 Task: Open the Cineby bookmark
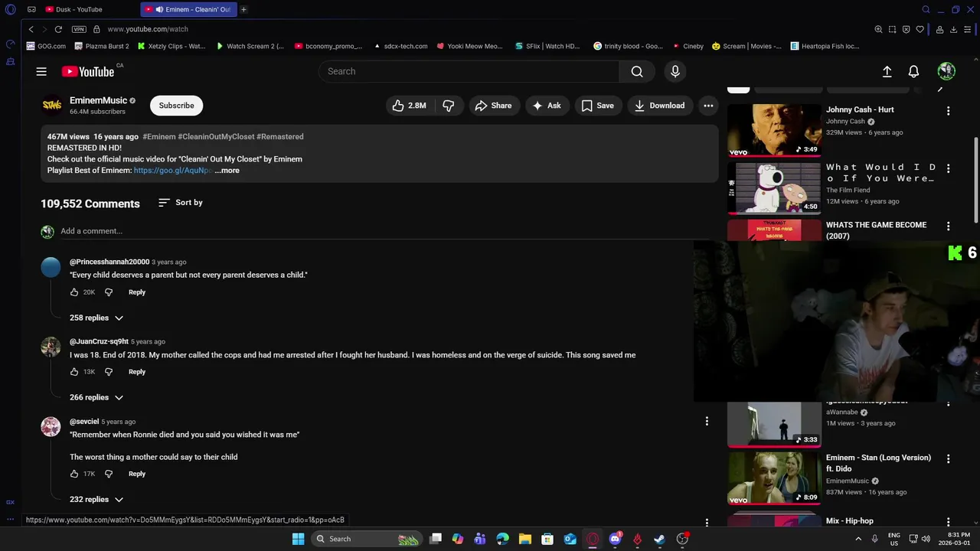[688, 46]
